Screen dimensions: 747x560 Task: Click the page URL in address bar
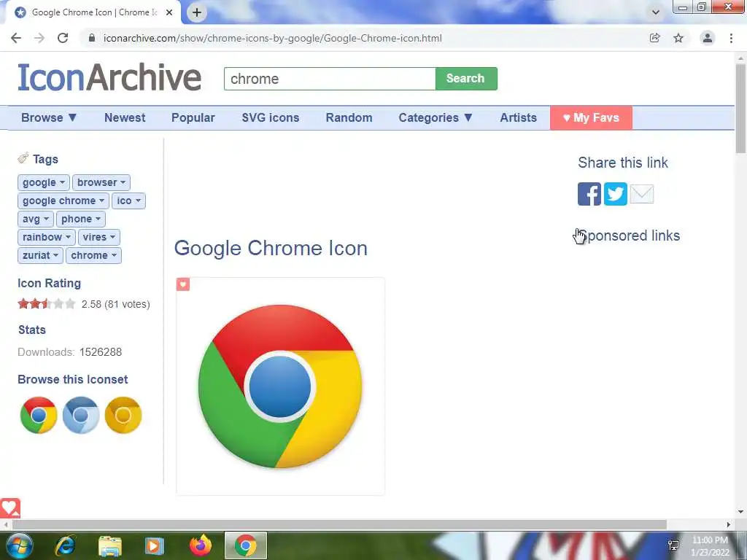pyautogui.click(x=273, y=38)
